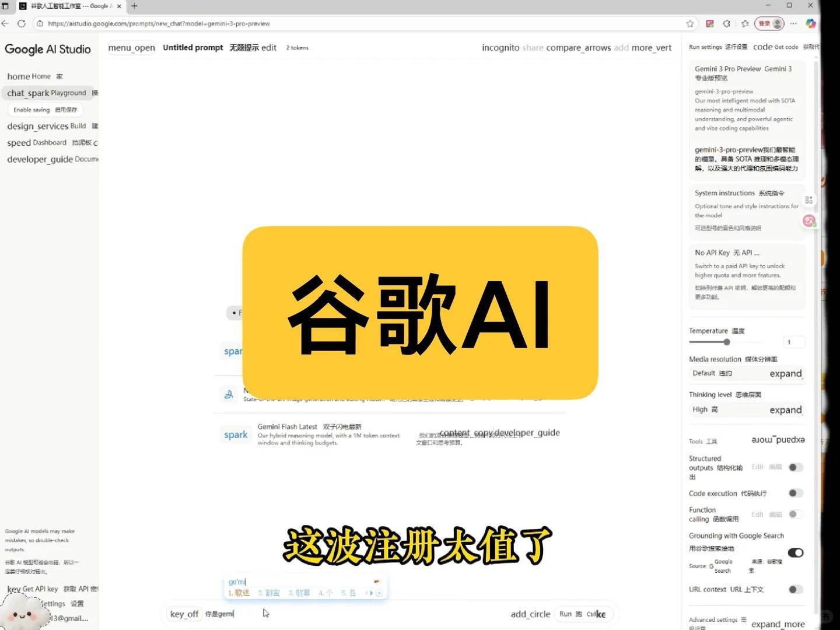Viewport: 840px width, 630px height.
Task: Expand the Advanced settings section
Action: click(x=778, y=624)
